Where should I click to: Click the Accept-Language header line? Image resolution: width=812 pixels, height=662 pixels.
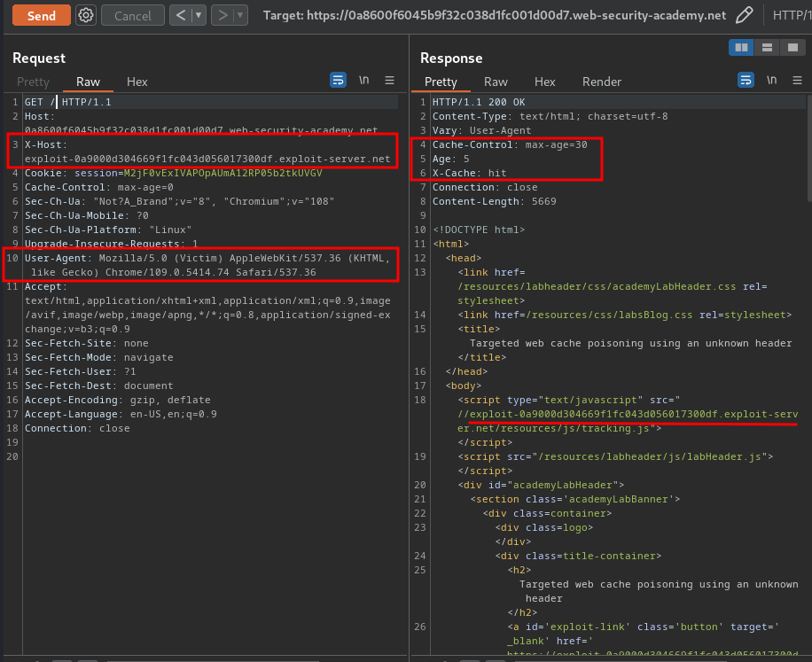[121, 414]
